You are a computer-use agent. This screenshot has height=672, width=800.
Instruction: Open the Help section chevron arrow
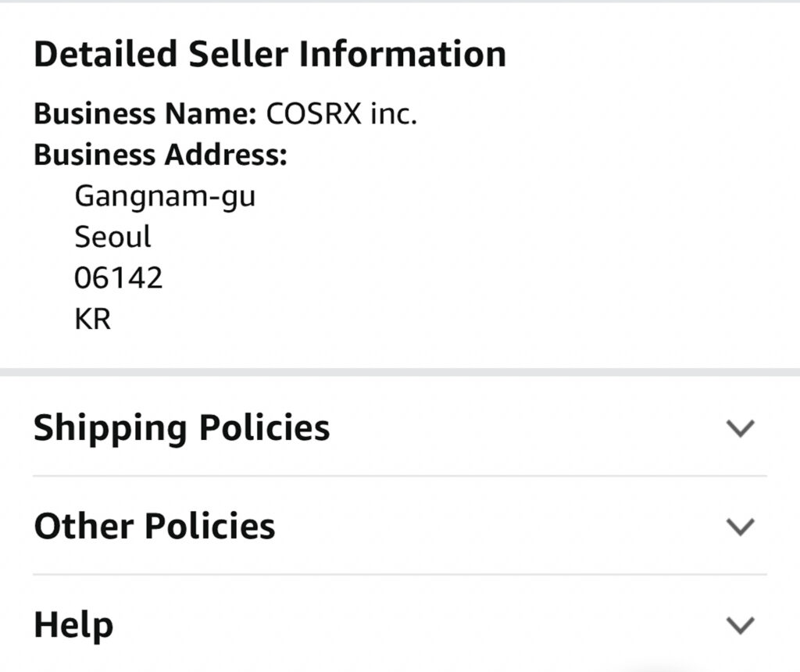point(739,625)
